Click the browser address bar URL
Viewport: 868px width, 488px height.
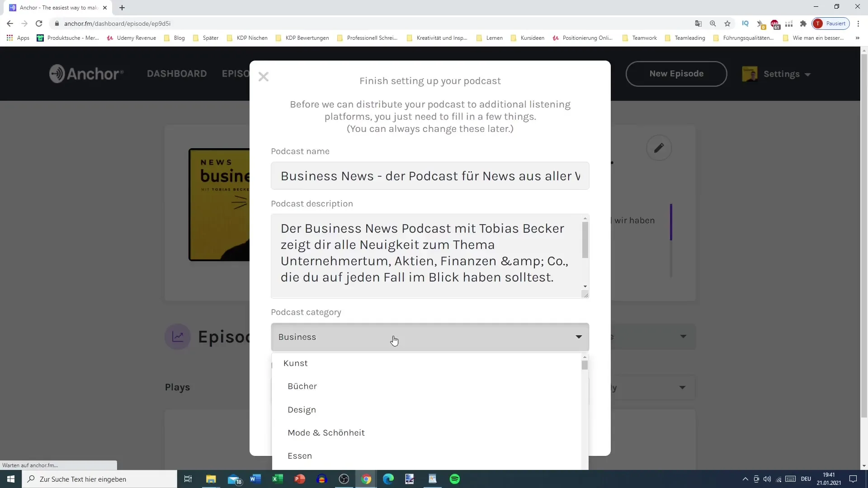pyautogui.click(x=117, y=23)
